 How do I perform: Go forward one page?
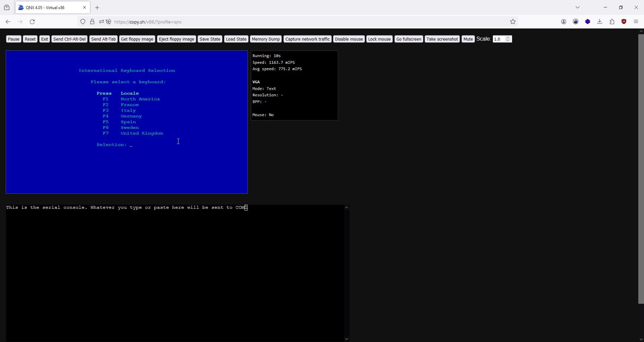(x=20, y=22)
